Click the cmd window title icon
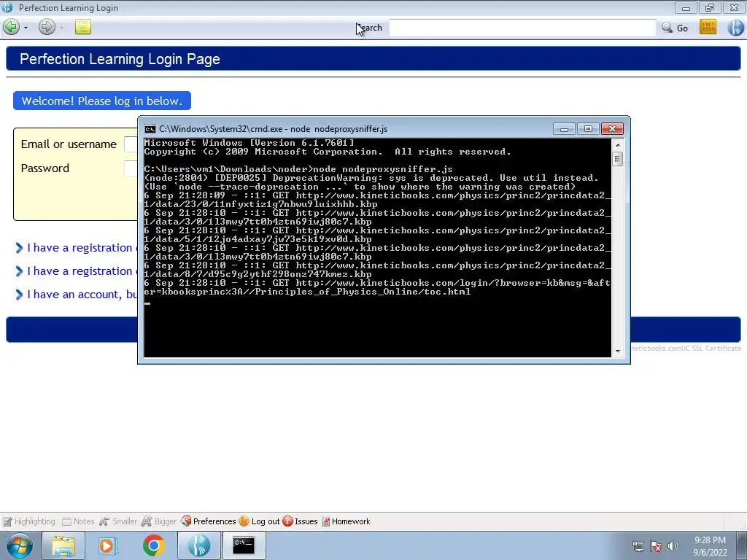The image size is (747, 560). click(150, 129)
